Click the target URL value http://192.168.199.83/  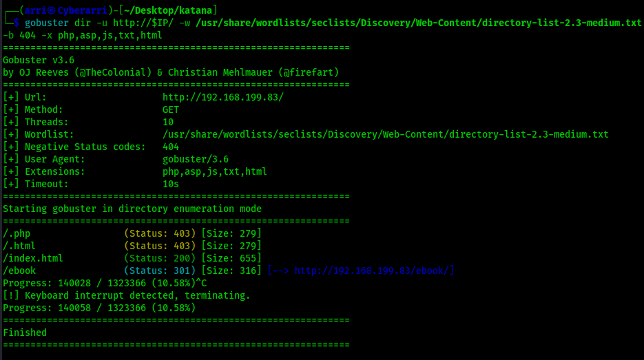tap(222, 97)
